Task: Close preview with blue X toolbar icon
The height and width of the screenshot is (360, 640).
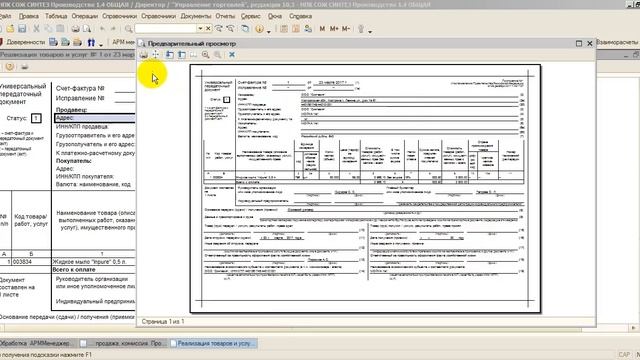Action: [x=232, y=55]
